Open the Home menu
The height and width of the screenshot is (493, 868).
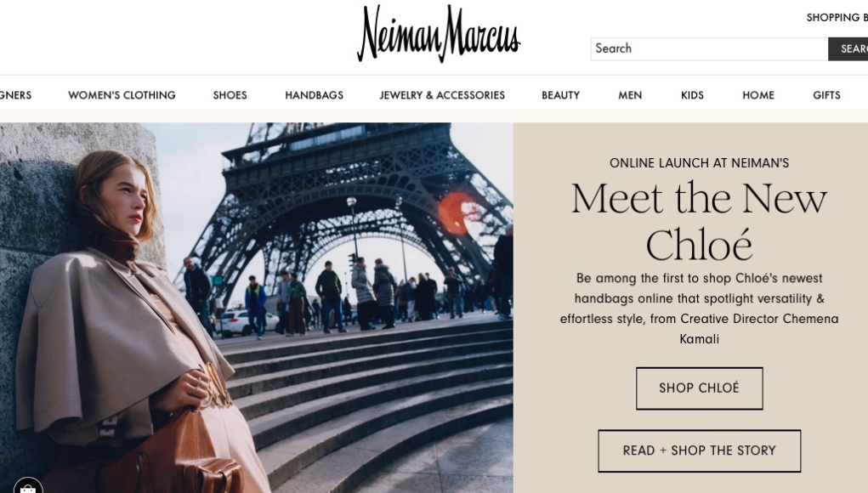pos(758,95)
